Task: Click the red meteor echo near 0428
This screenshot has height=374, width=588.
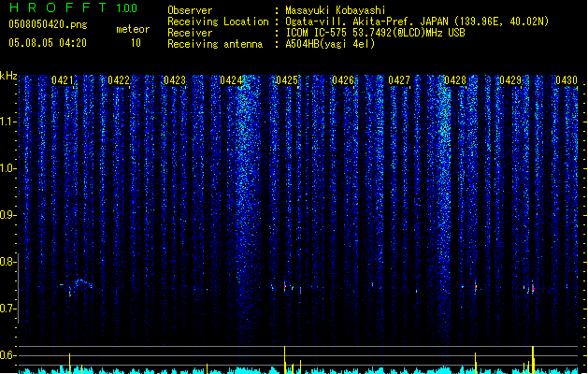Action: 476,288
